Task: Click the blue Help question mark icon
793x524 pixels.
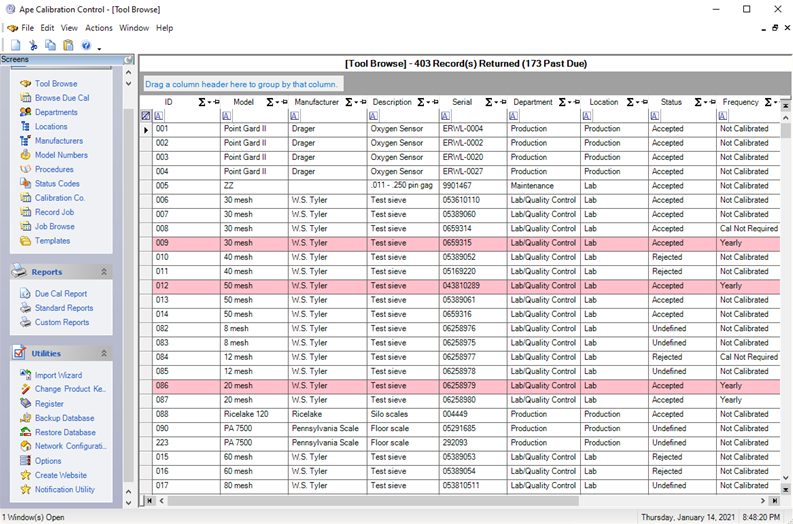Action: pos(86,46)
